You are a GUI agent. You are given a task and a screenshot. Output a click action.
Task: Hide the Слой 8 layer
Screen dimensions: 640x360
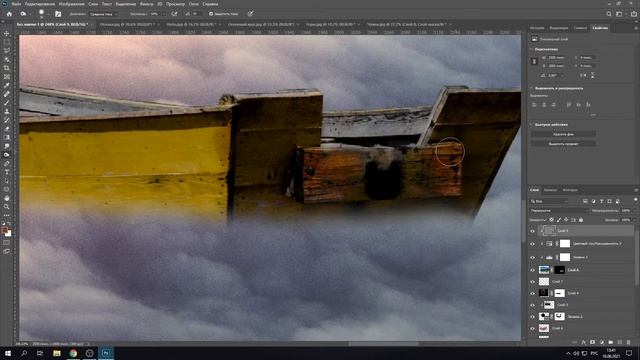pos(532,270)
